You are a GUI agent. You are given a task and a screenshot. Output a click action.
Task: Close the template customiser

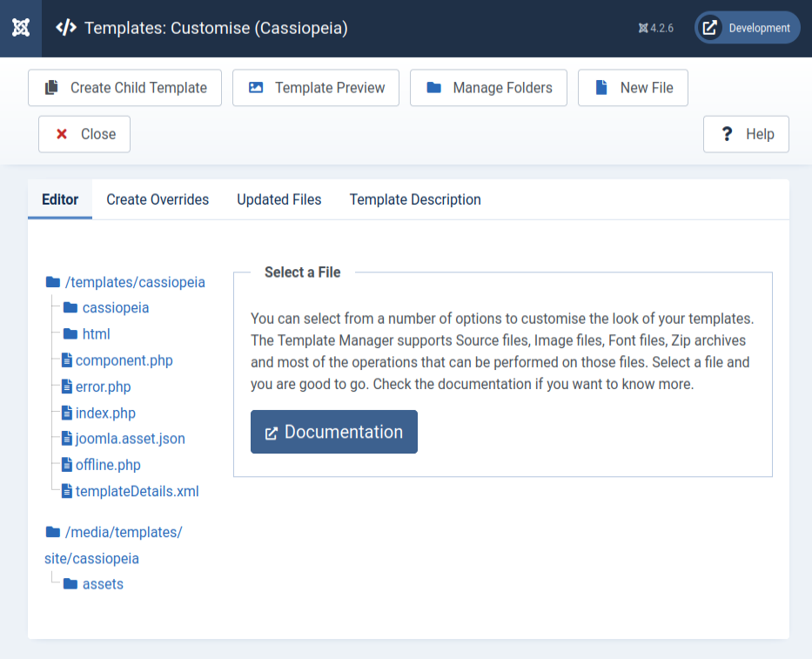coord(84,134)
